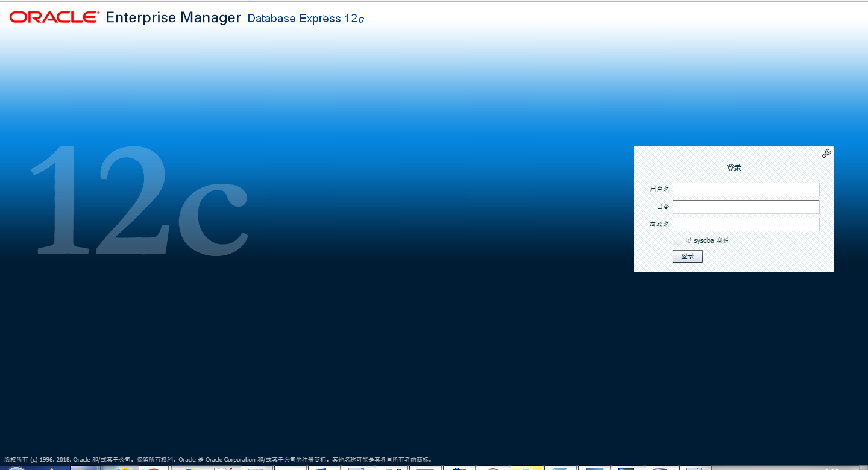Click into the 口令 (password) field
868x470 pixels.
pos(746,207)
